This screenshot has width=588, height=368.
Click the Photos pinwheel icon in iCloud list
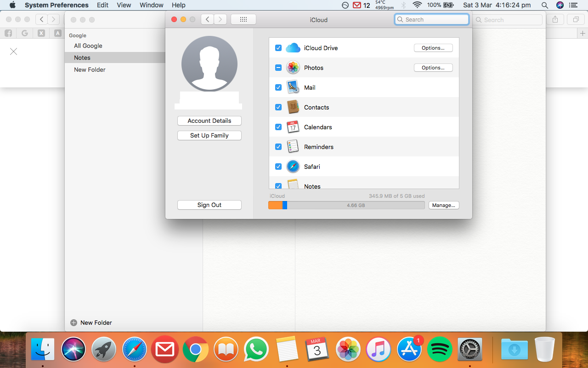(293, 68)
